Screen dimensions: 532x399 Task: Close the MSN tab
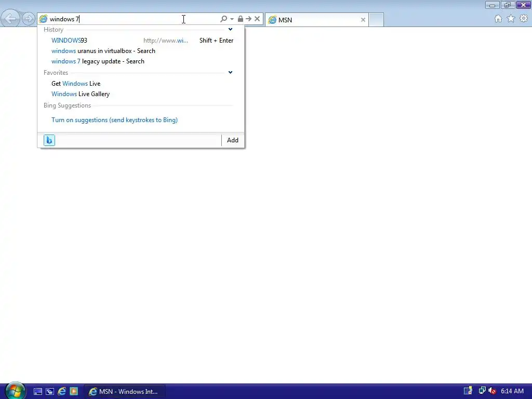363,20
